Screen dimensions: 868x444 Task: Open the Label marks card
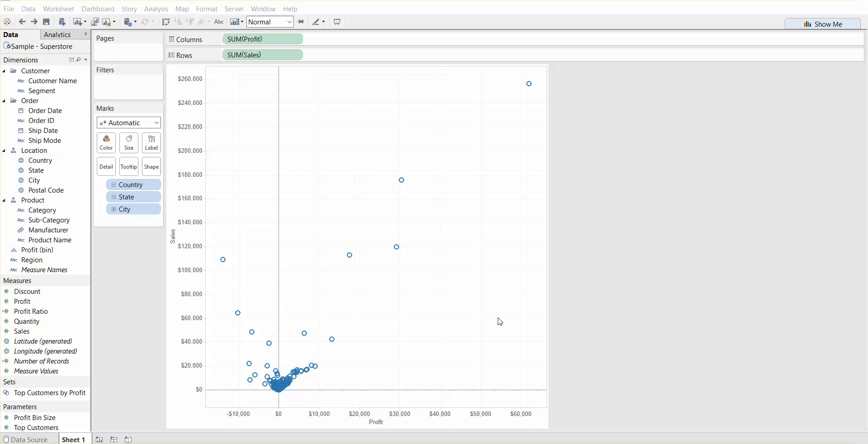[x=151, y=143]
